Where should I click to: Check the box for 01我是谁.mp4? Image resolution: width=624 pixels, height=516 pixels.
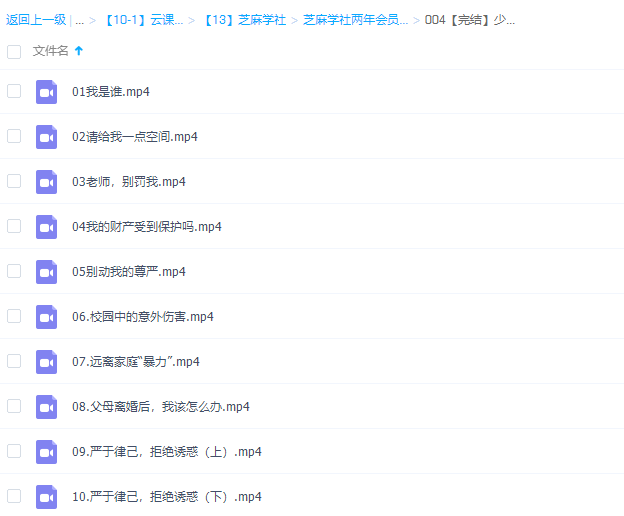point(14,91)
